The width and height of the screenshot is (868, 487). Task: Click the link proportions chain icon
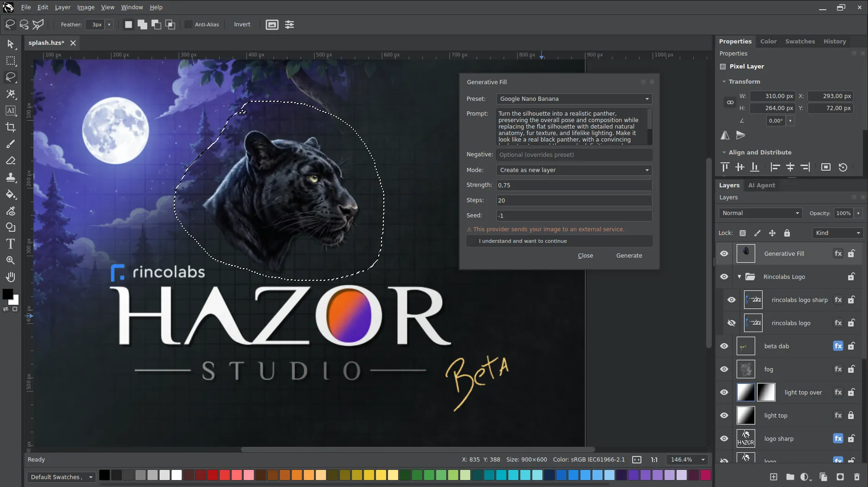click(730, 102)
